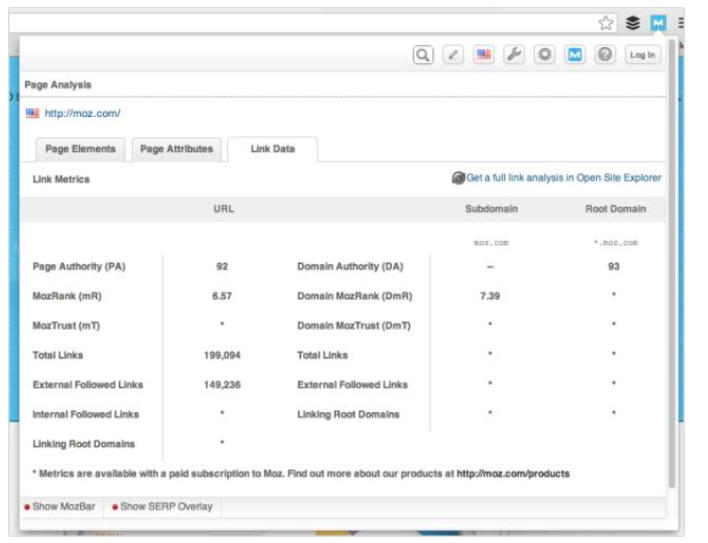Click External Followed Links value 149,236
708x543 pixels.
222,385
